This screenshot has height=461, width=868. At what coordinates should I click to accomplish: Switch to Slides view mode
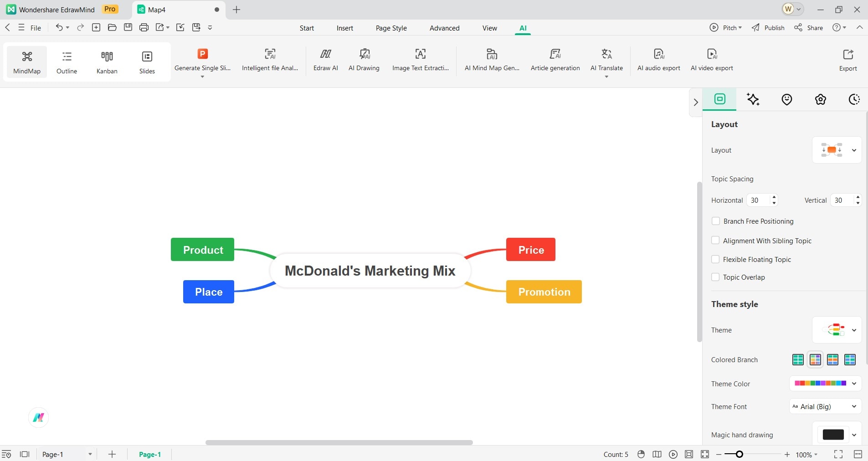click(x=147, y=62)
